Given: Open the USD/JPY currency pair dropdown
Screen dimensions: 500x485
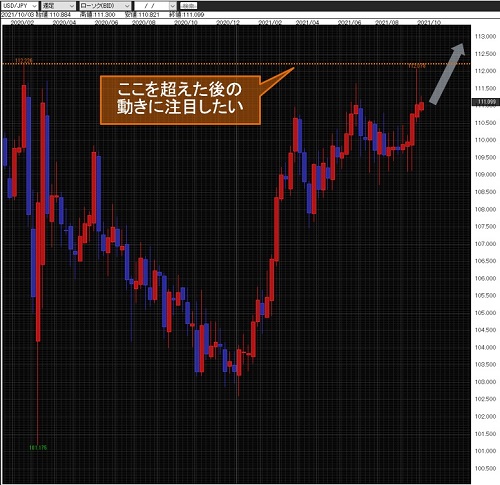Looking at the screenshot, I should tap(20, 6).
